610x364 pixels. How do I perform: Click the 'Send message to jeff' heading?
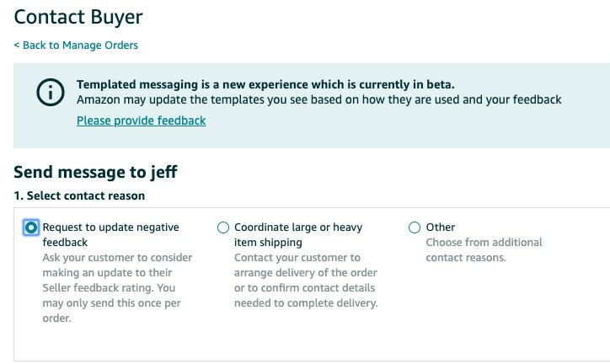click(95, 173)
